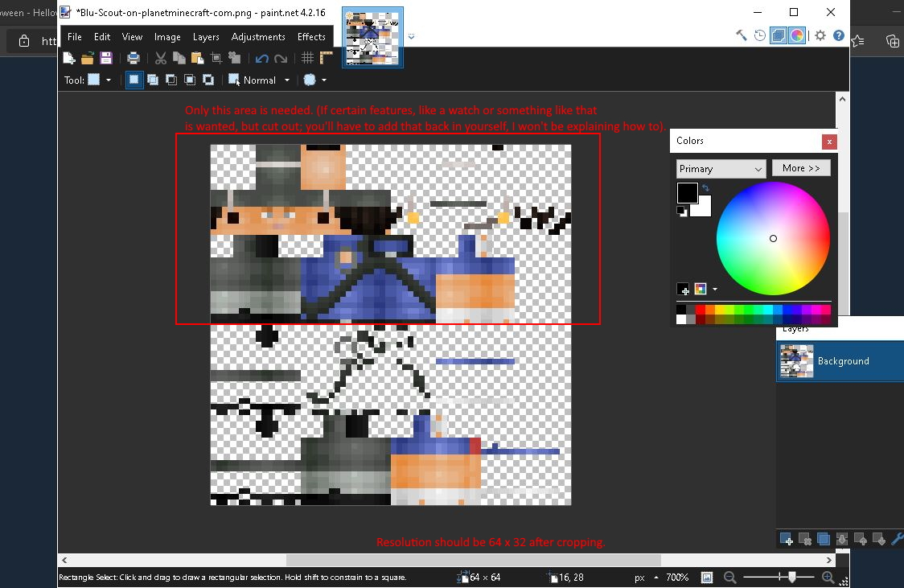
Task: Open the Primary color dropdown
Action: pos(721,169)
